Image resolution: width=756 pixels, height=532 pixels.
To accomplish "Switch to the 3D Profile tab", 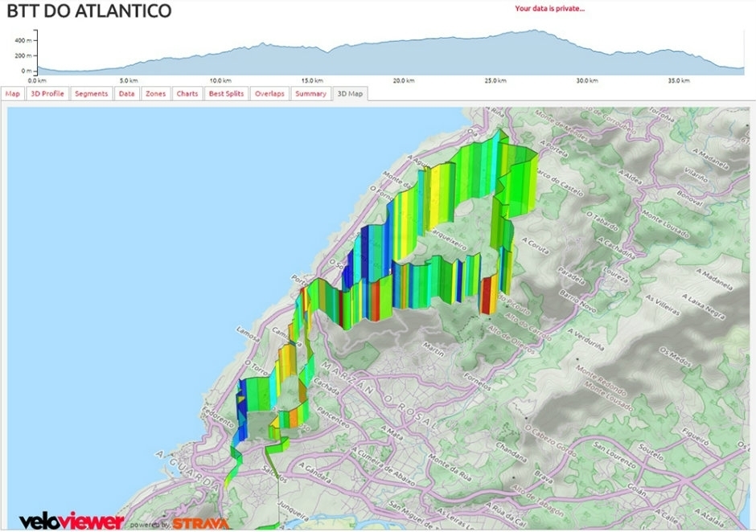I will [47, 94].
